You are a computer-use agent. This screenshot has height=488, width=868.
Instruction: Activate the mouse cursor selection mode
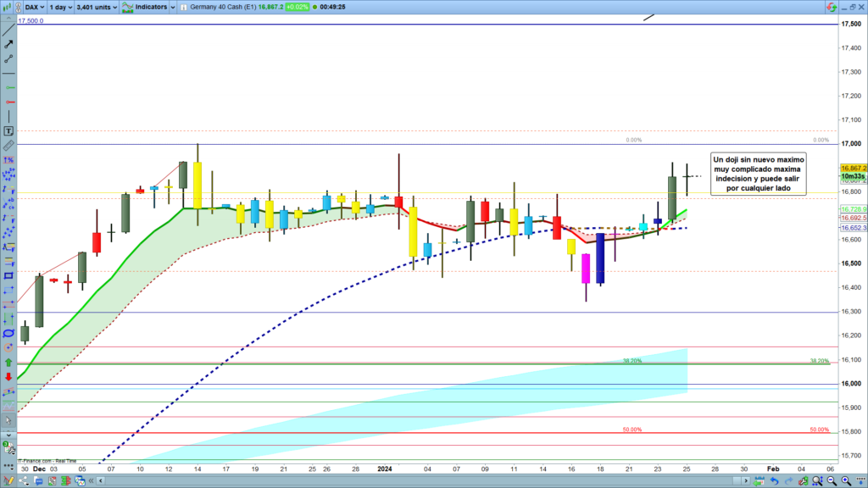coord(9,420)
